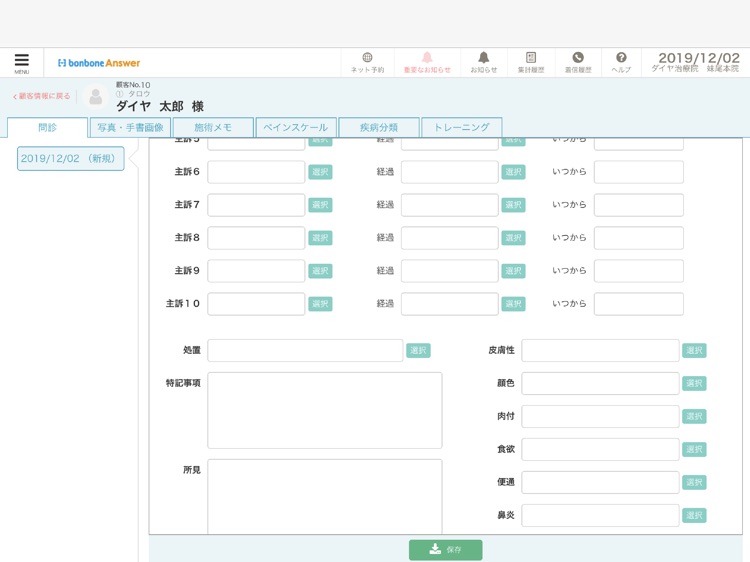Focus the 肉付 input field

600,416
